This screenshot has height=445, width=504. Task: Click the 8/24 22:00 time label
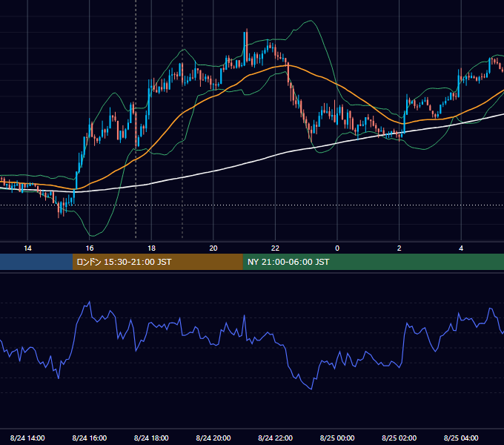coord(275,438)
